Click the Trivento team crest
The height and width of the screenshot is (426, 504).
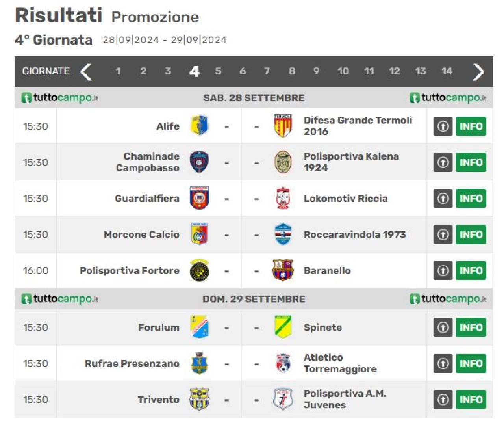coord(199,399)
